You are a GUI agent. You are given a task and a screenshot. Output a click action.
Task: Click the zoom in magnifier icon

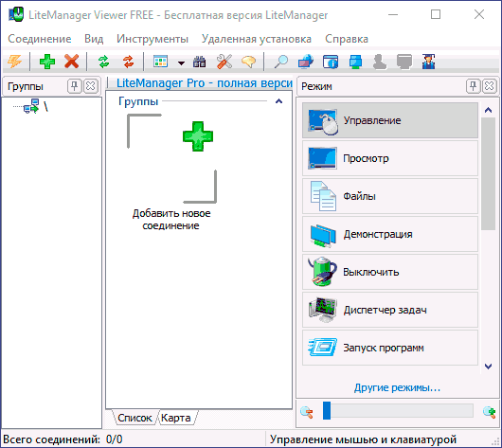point(489,412)
